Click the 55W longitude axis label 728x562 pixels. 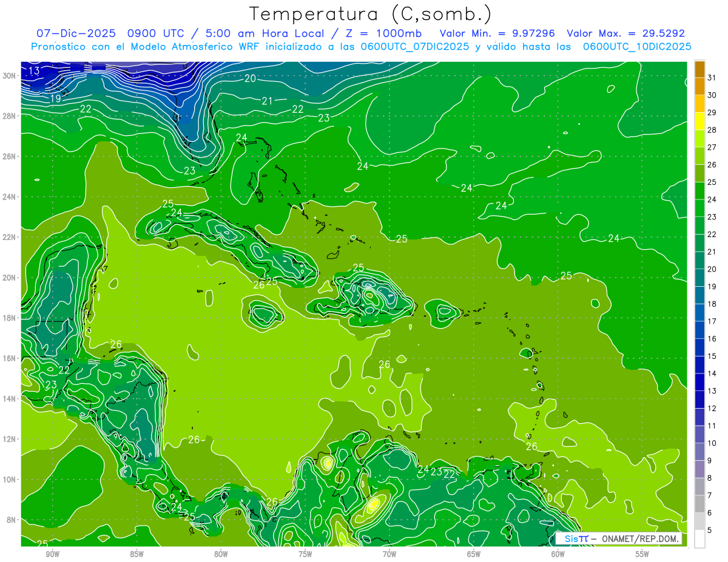(642, 554)
